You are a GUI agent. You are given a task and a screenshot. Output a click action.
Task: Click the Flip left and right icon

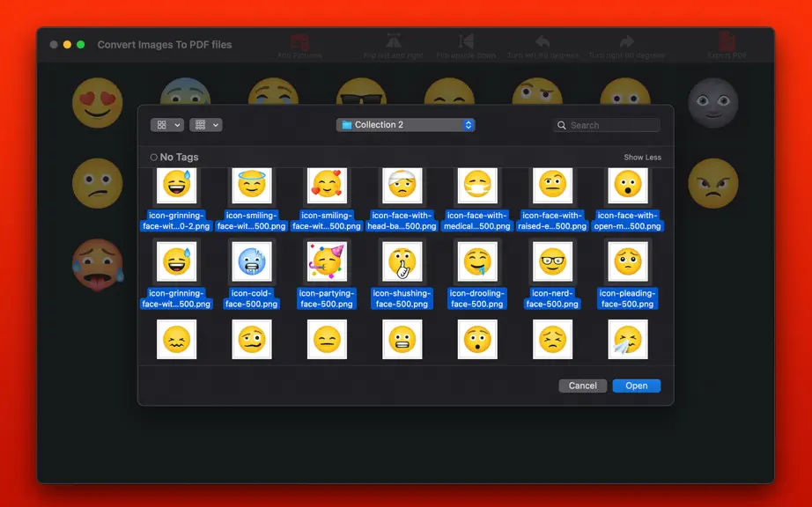394,40
